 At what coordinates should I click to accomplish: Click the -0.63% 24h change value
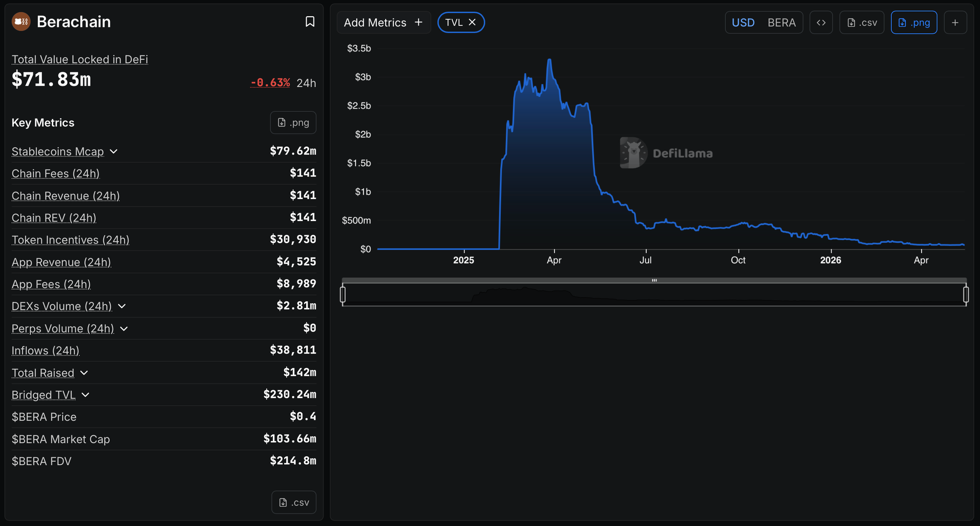(x=270, y=83)
